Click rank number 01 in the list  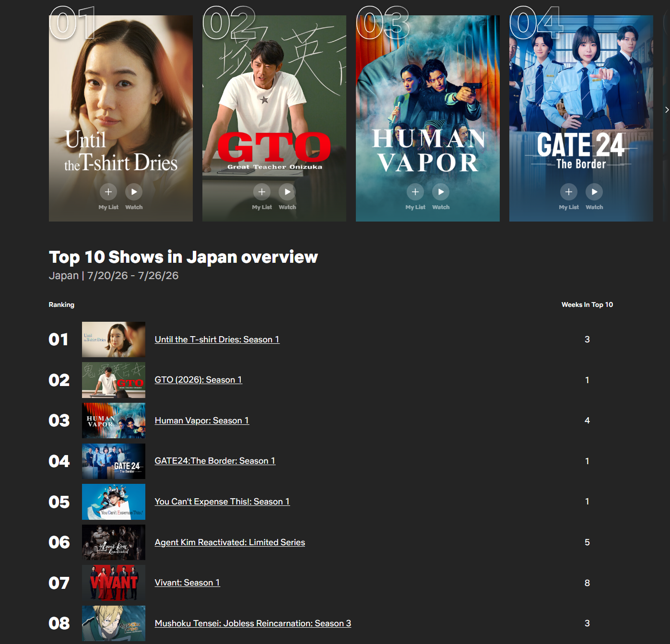(x=59, y=340)
